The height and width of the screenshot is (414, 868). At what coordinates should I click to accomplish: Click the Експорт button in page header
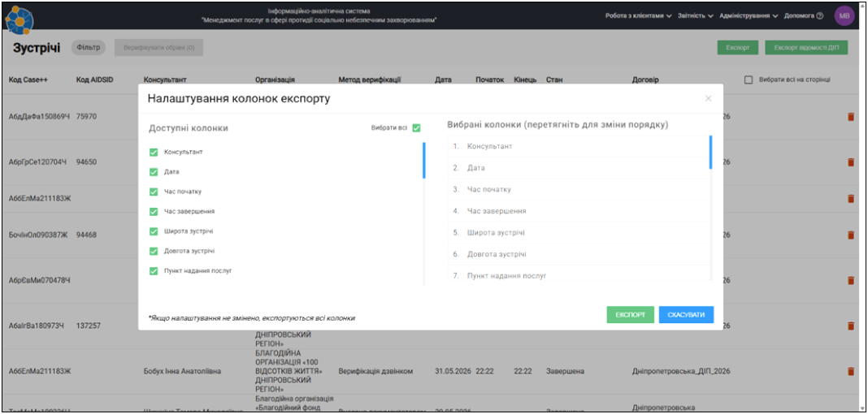click(738, 48)
